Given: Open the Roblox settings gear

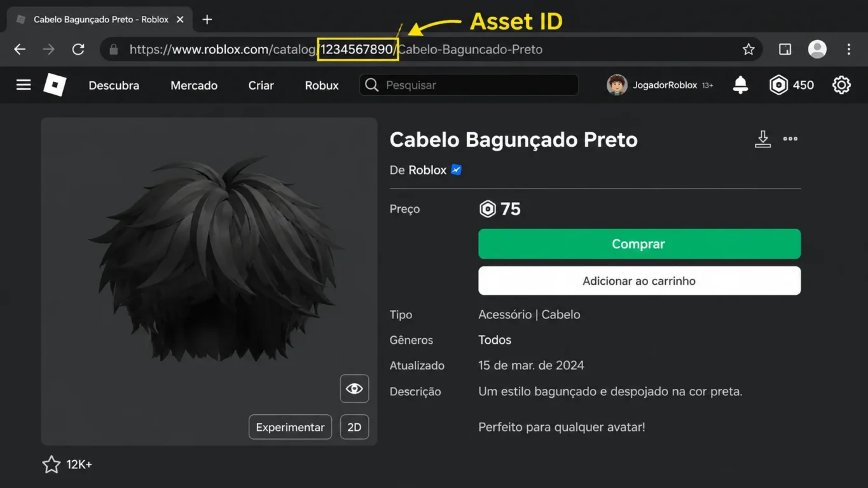Looking at the screenshot, I should point(841,85).
